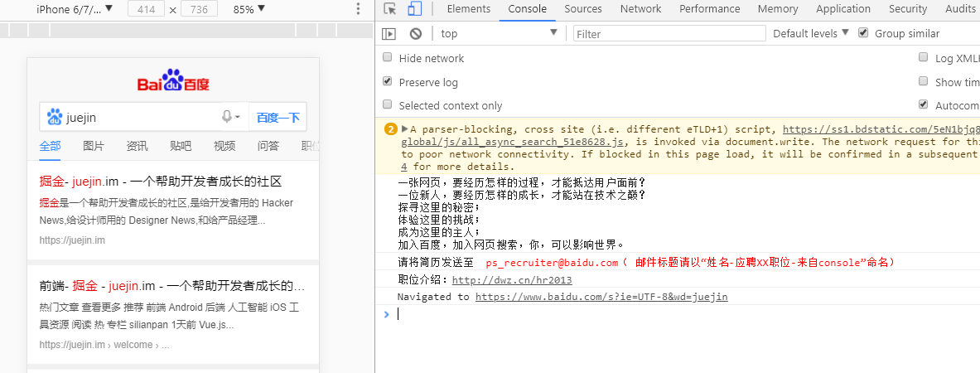Switch to the Sources tab

[583, 9]
